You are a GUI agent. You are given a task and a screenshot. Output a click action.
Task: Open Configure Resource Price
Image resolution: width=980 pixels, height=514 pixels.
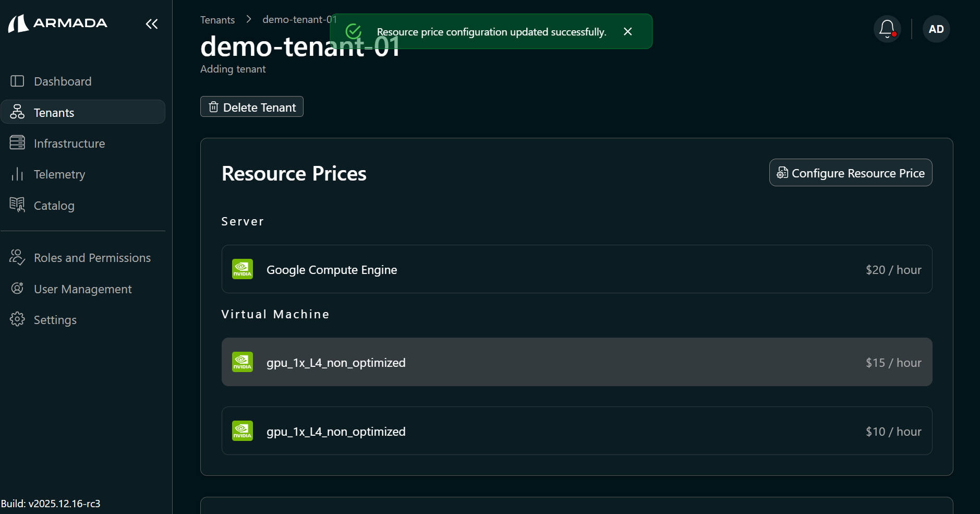(850, 173)
